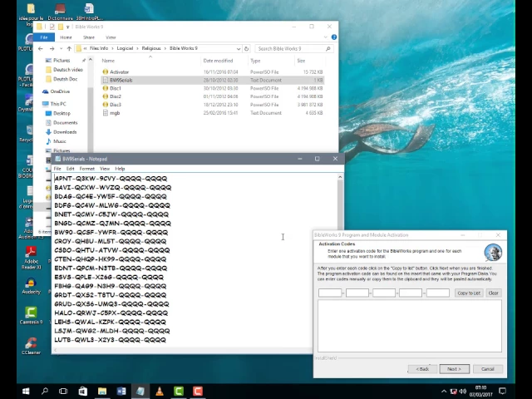Screen dimensions: 532x399
Task: Open Explorer Share ribbon tab
Action: point(89,37)
